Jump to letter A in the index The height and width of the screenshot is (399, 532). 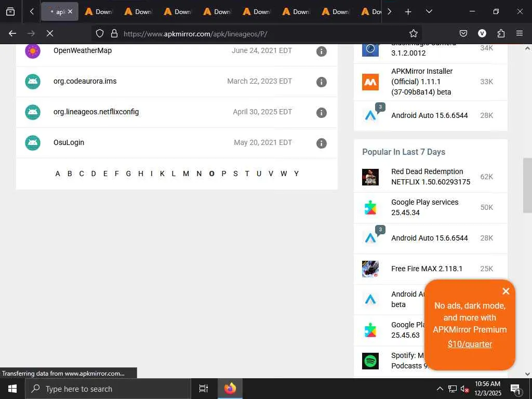pyautogui.click(x=58, y=174)
